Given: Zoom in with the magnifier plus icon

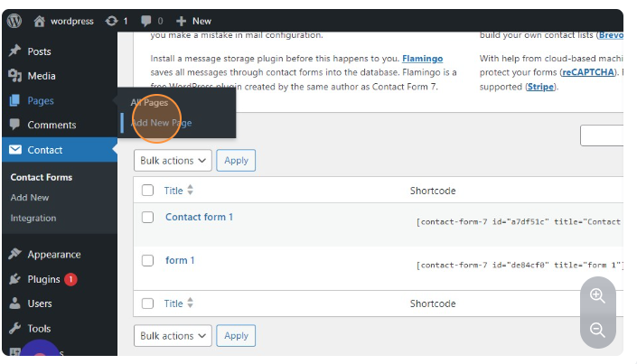Looking at the screenshot, I should [x=597, y=295].
